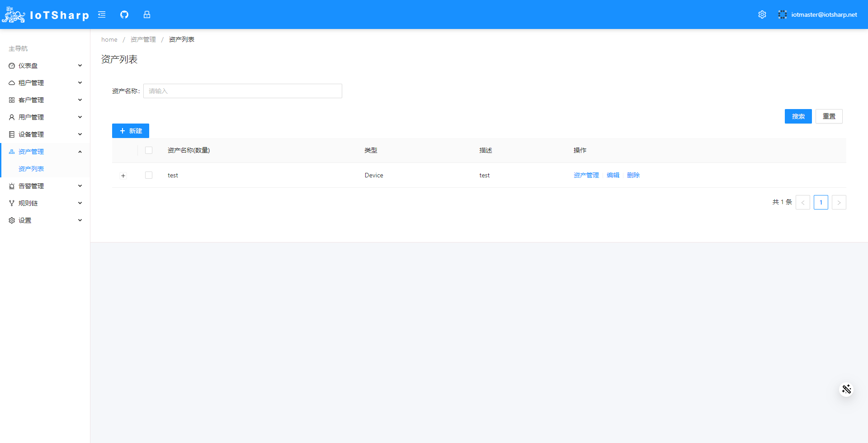
Task: Open the 用户管理 menu item
Action: click(x=45, y=117)
